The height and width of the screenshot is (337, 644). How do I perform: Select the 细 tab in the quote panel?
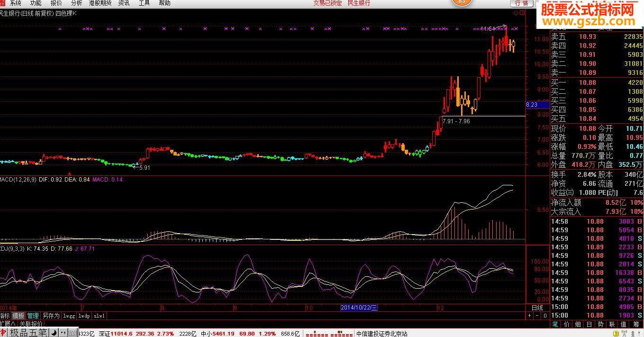tap(578, 324)
